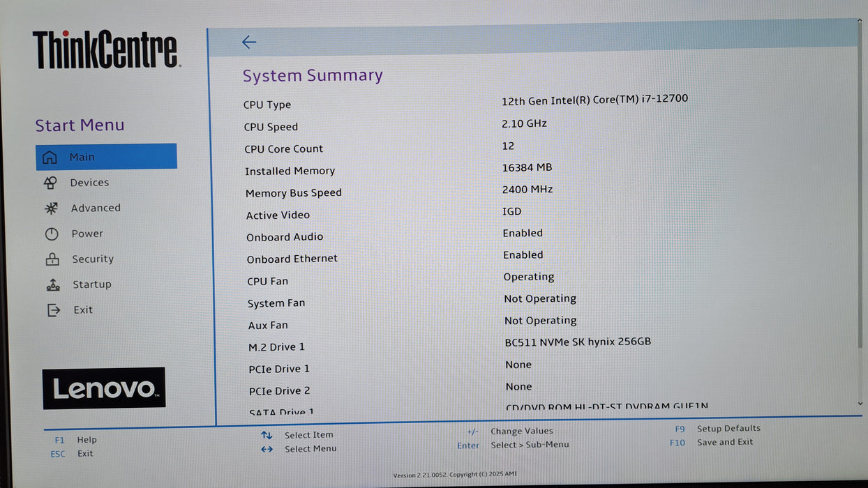Click the PCIe Drive 1 label

click(x=279, y=369)
